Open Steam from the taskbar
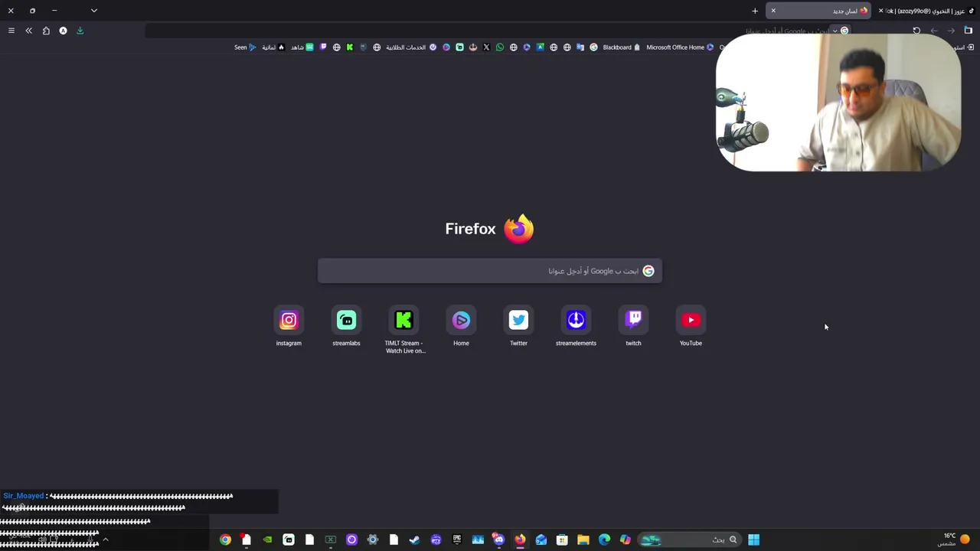This screenshot has width=980, height=551. point(414,540)
